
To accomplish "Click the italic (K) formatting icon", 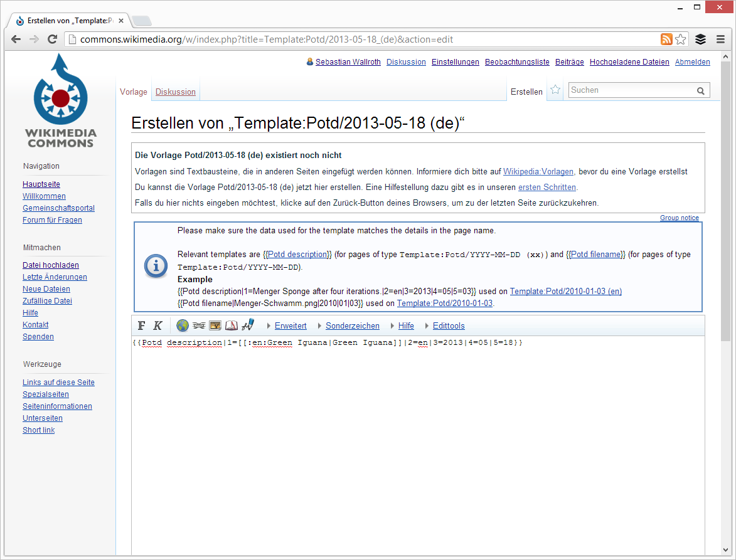I will pos(158,325).
